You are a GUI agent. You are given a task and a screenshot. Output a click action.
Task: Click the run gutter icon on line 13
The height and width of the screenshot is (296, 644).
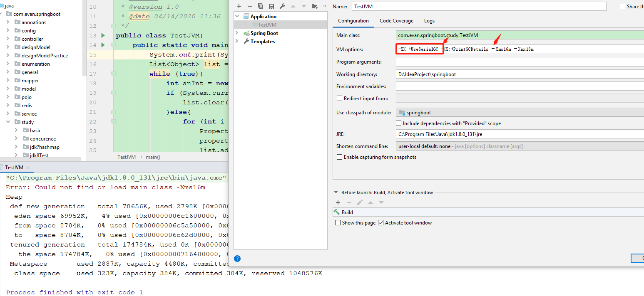click(103, 35)
